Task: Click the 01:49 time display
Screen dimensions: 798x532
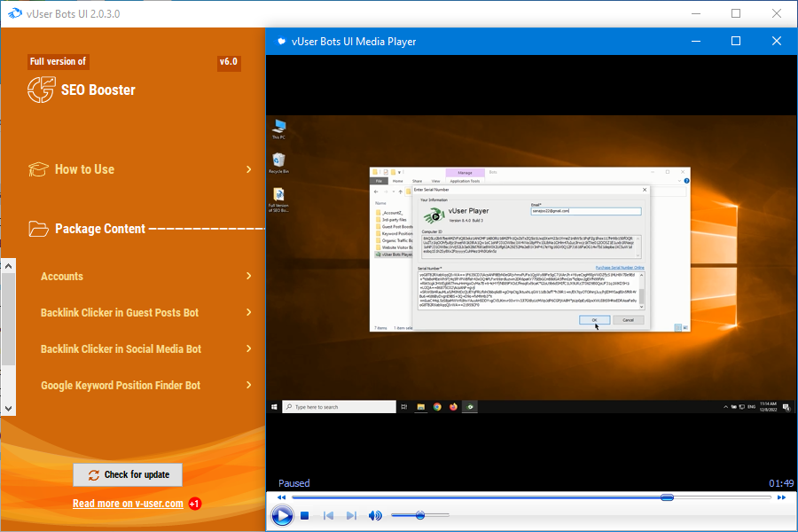Action: [781, 483]
